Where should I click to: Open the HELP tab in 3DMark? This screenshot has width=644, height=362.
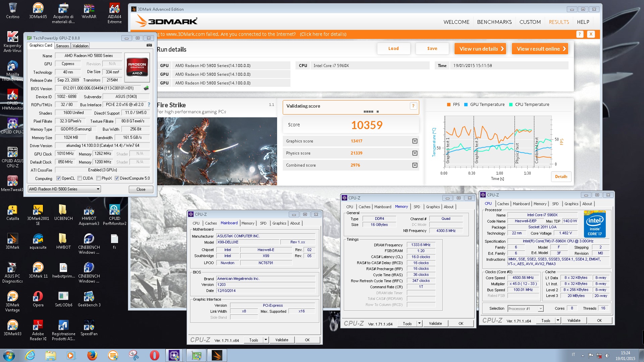pyautogui.click(x=583, y=22)
